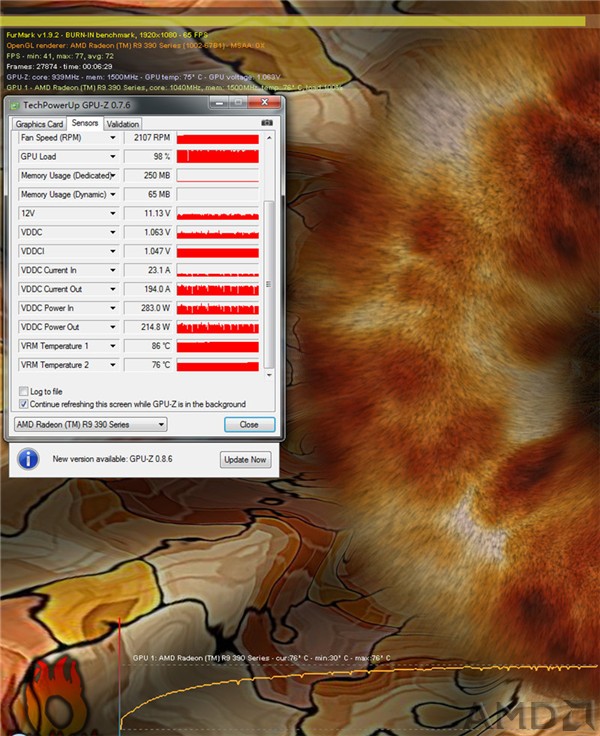The height and width of the screenshot is (736, 600).
Task: Click the sensor list scrollbar thumb
Action: click(269, 284)
